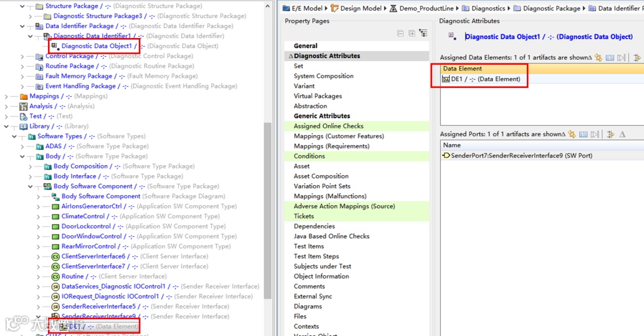Viewport: 644px width, 336px height.
Task: Click the sync arrows icon for Assigned Ports
Action: tap(572, 134)
